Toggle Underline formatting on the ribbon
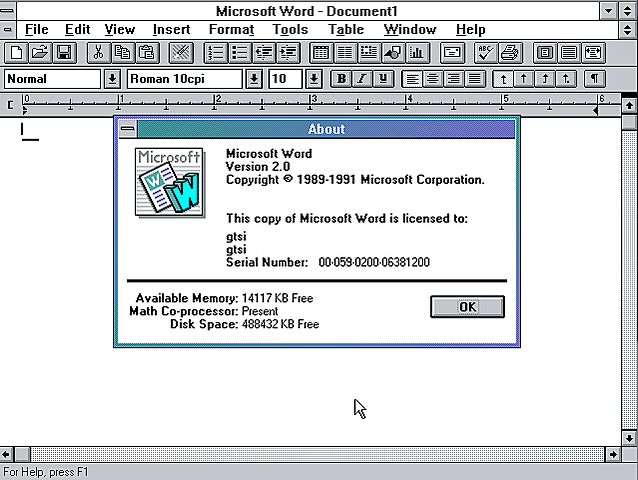 (x=383, y=79)
